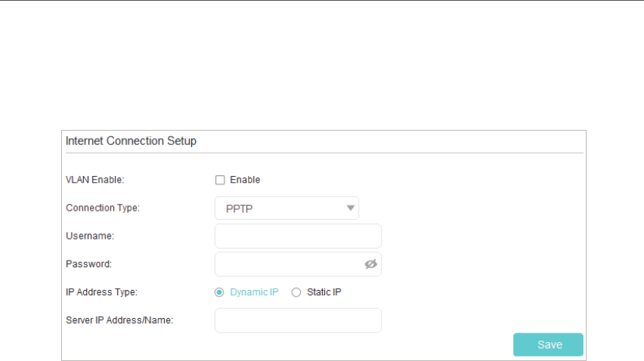Open the Connection Type dropdown showing PPTP
Screen dimensions: 644x361
pos(286,208)
